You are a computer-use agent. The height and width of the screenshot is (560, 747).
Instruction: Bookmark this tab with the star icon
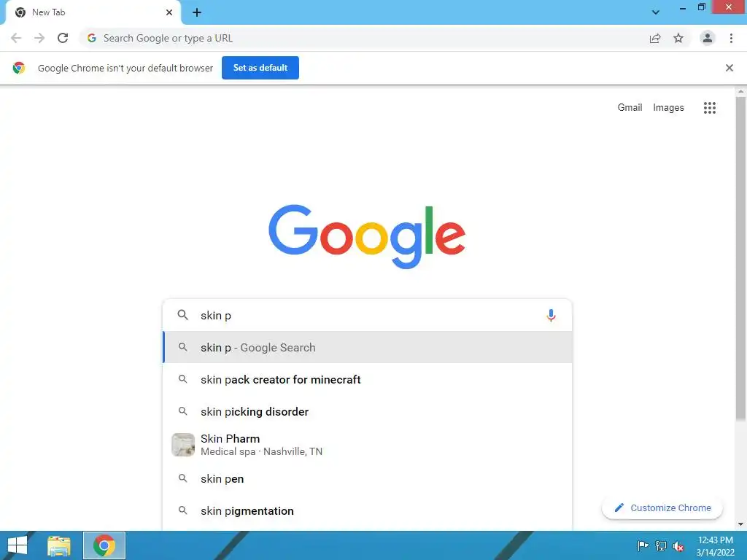pos(678,38)
